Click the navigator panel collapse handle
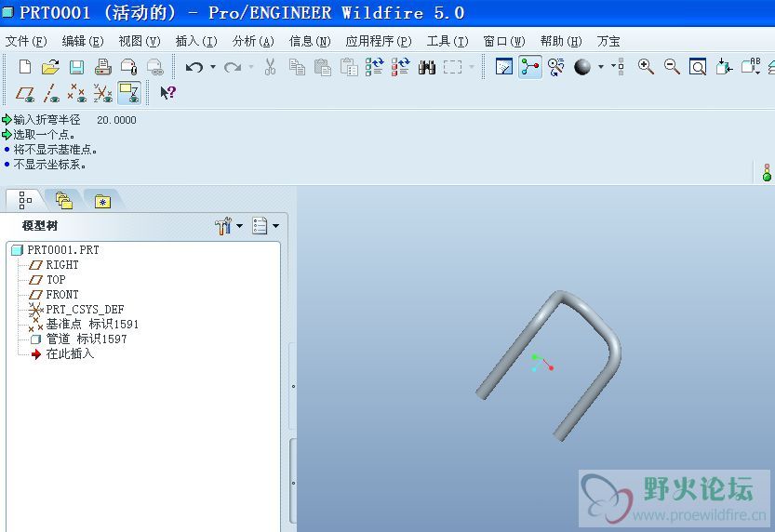 293,386
